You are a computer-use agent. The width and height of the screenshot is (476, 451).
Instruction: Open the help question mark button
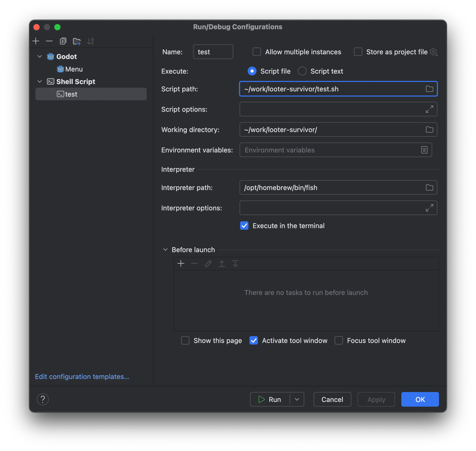click(x=43, y=399)
